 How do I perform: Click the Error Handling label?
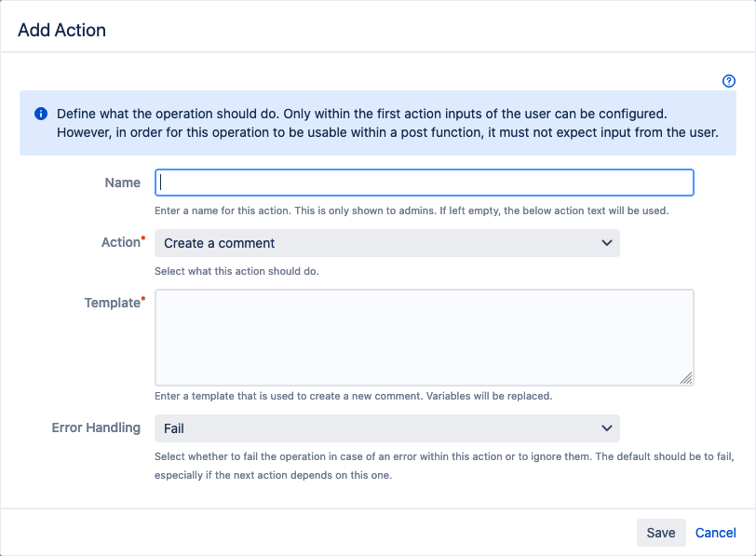pyautogui.click(x=96, y=427)
